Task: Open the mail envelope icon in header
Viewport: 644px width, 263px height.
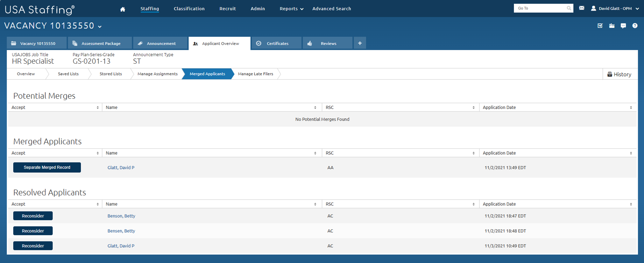Action: point(582,8)
